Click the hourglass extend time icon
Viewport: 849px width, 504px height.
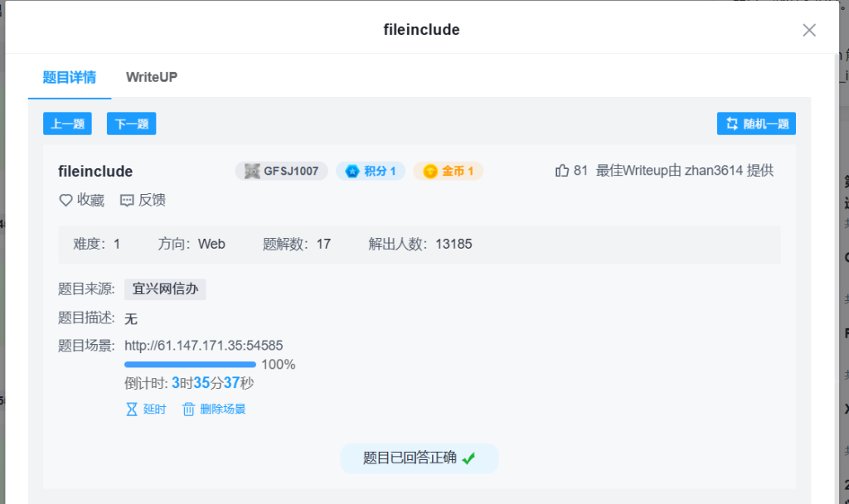coord(131,409)
